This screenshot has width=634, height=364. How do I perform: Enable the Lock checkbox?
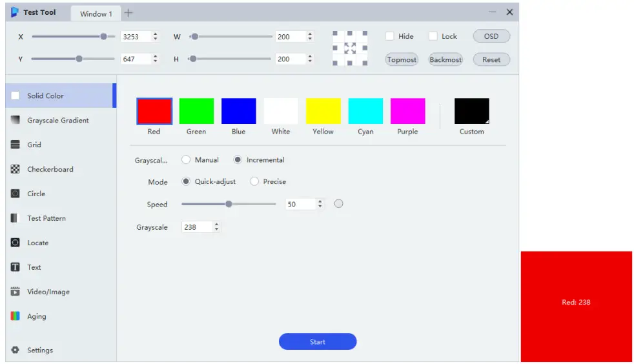433,36
